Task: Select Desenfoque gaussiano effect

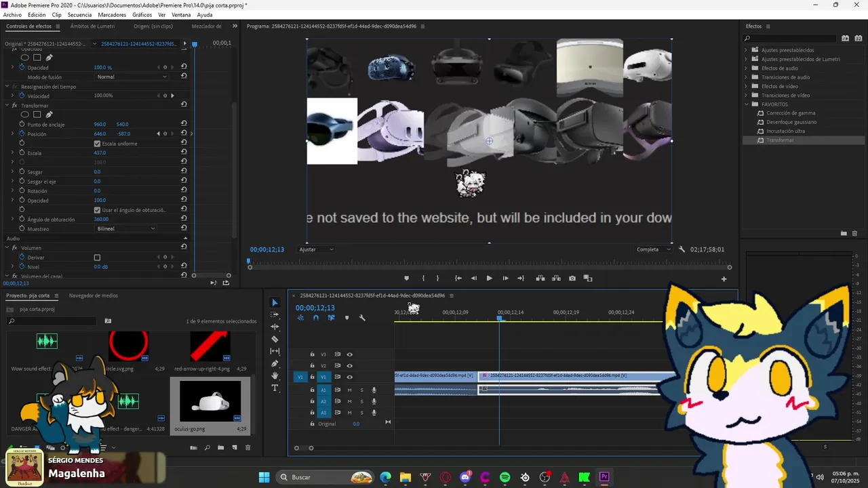Action: tap(791, 122)
